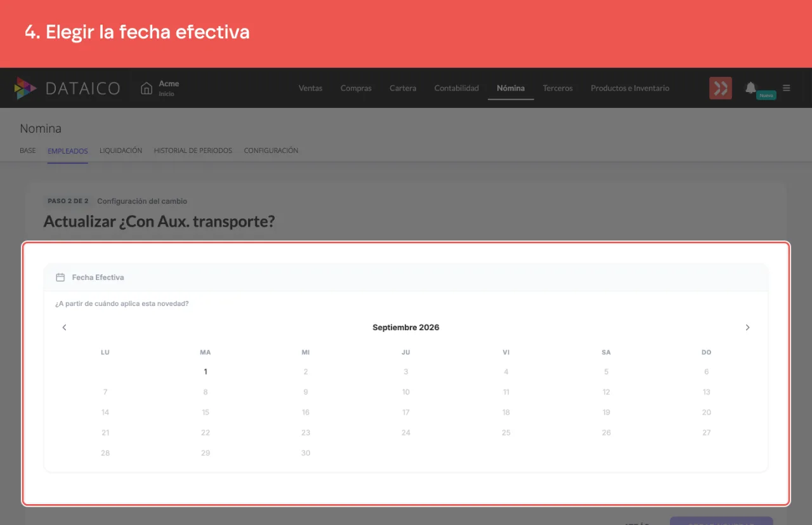Pick day 28 in the calendar
This screenshot has height=525, width=812.
pyautogui.click(x=105, y=453)
